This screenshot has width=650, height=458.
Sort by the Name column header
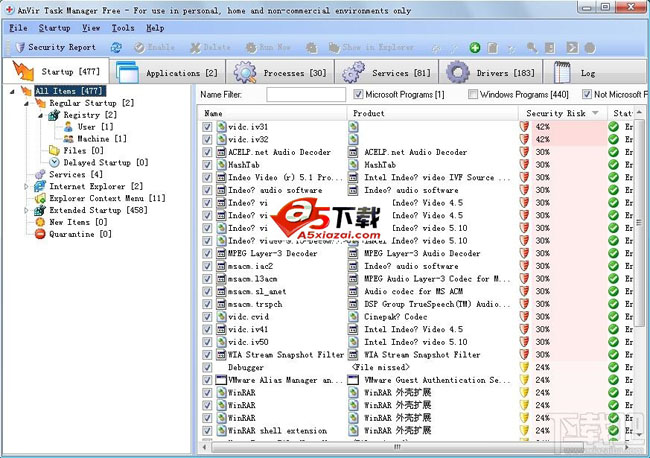(x=272, y=113)
